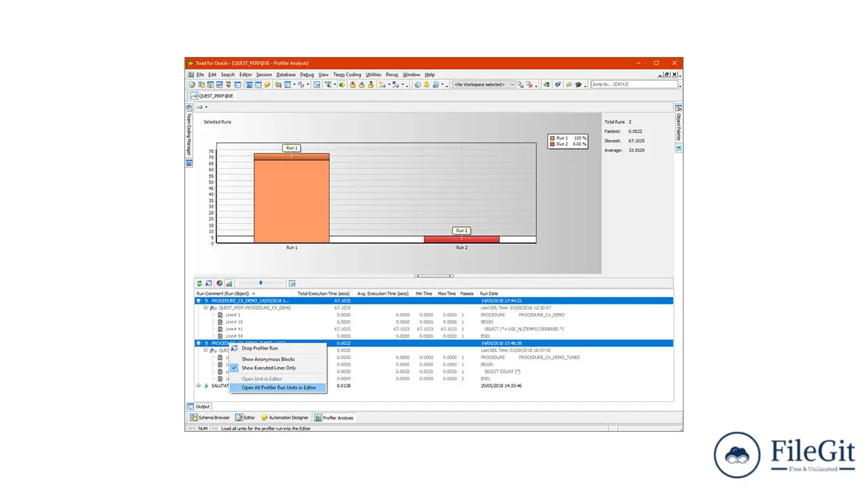This screenshot has height=488, width=868.
Task: Click the NUM indicator in status bar
Action: pos(203,428)
